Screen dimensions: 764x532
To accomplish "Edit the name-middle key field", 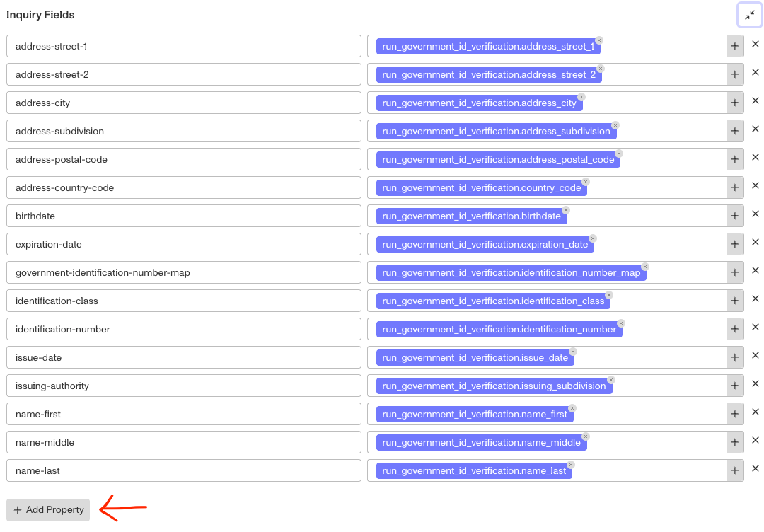I will (184, 442).
